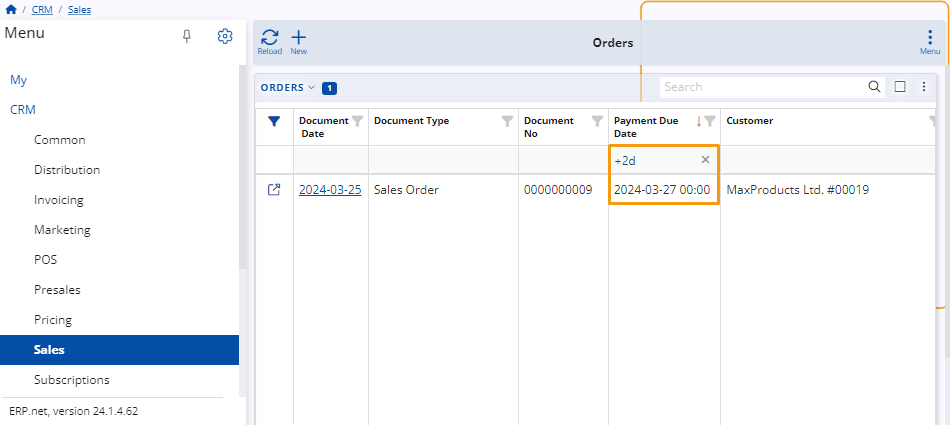Collapse the CRM menu section

coord(23,110)
